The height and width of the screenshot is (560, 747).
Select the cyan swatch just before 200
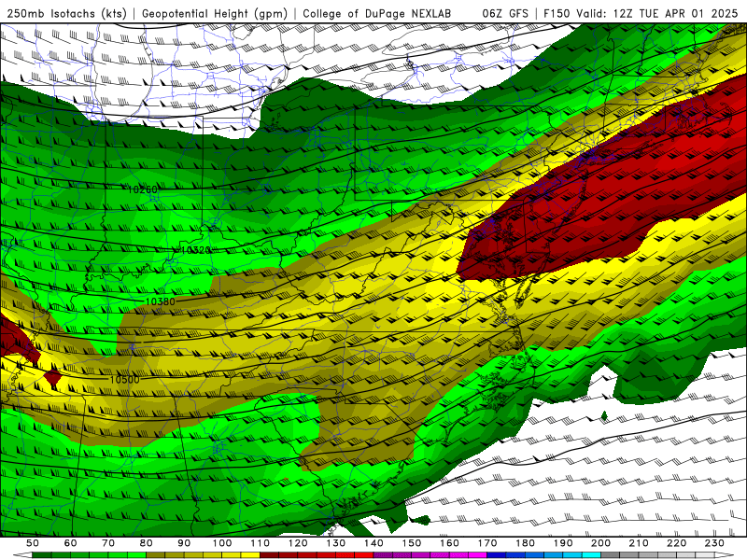[x=591, y=554]
